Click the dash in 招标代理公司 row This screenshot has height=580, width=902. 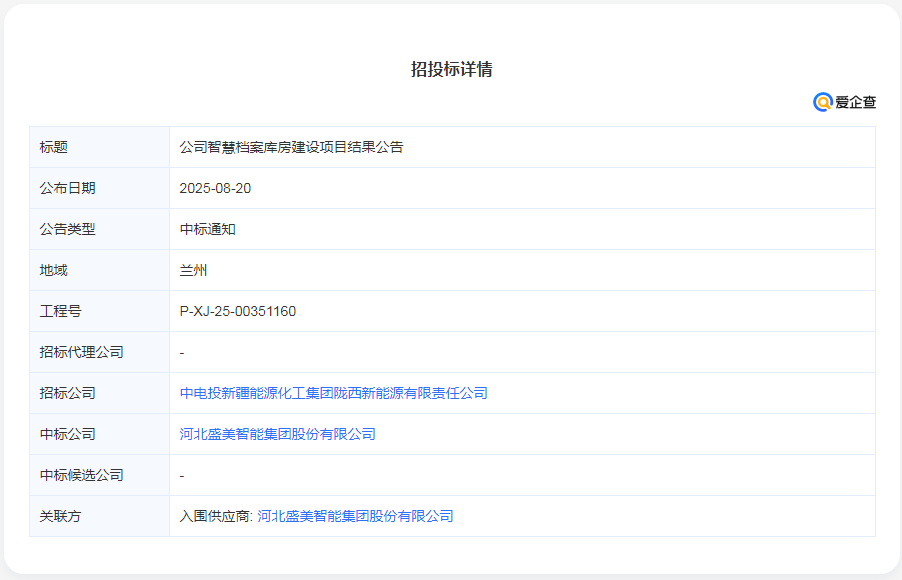184,352
